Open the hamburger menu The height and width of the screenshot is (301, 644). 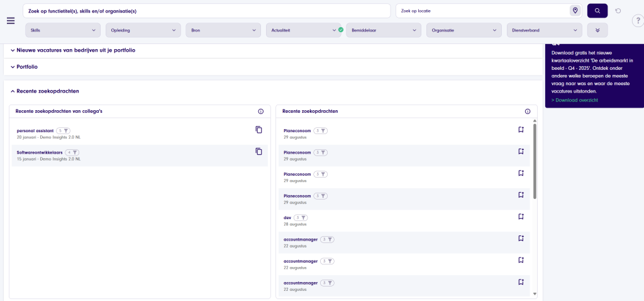coord(10,20)
